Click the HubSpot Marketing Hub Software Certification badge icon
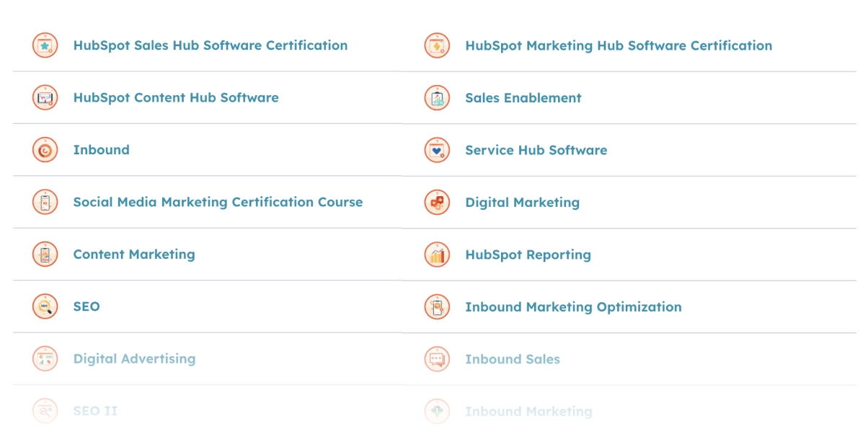 pos(437,45)
